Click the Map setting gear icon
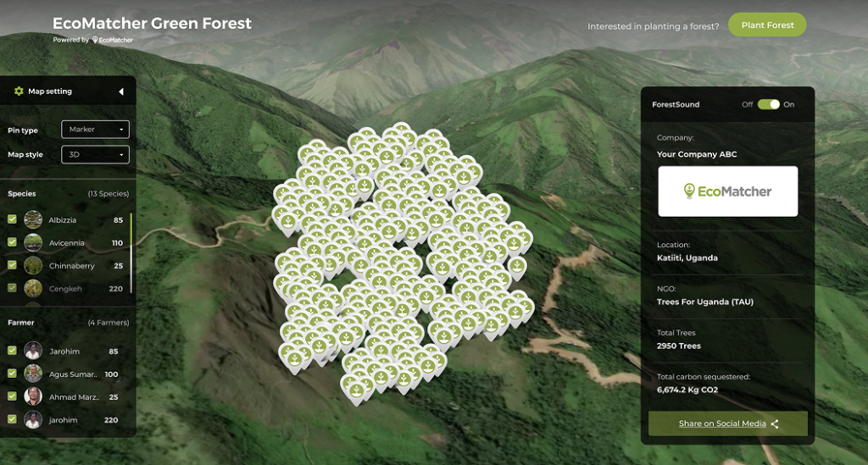 point(19,91)
